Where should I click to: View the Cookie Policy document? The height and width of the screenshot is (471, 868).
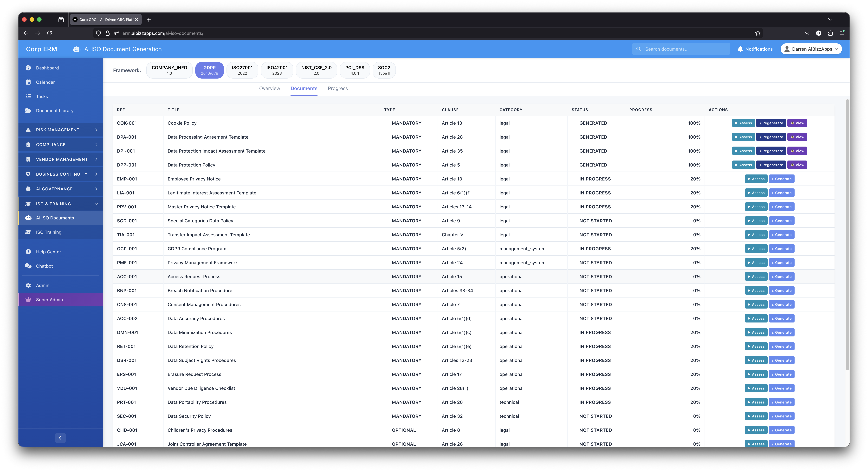tap(797, 123)
